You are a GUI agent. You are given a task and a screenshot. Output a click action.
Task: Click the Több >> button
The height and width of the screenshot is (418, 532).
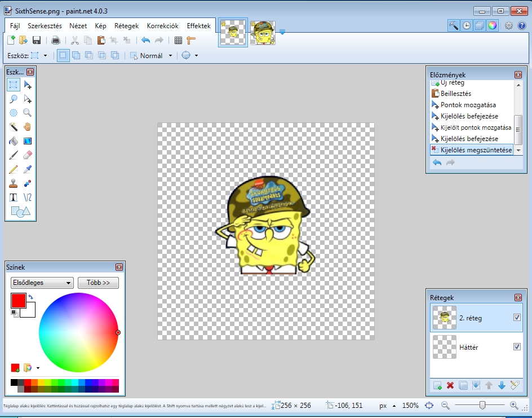pyautogui.click(x=99, y=283)
